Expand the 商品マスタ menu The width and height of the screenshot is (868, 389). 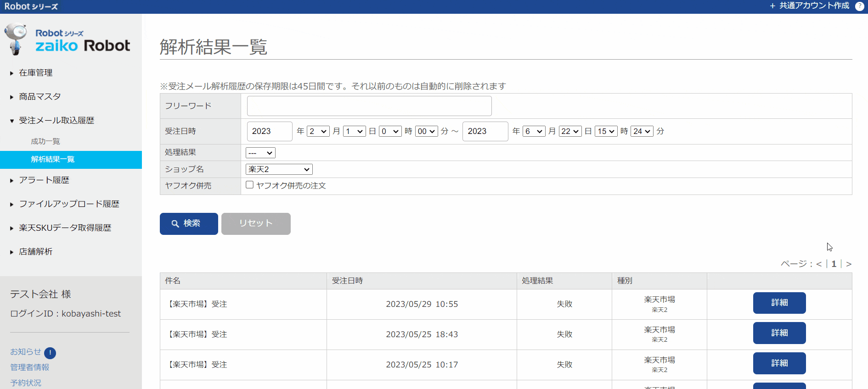(39, 97)
